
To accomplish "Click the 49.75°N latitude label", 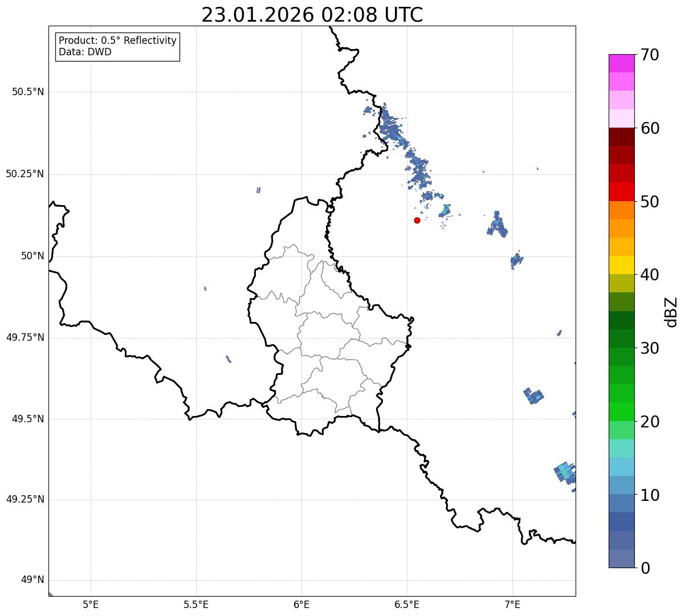I will 25,337.
